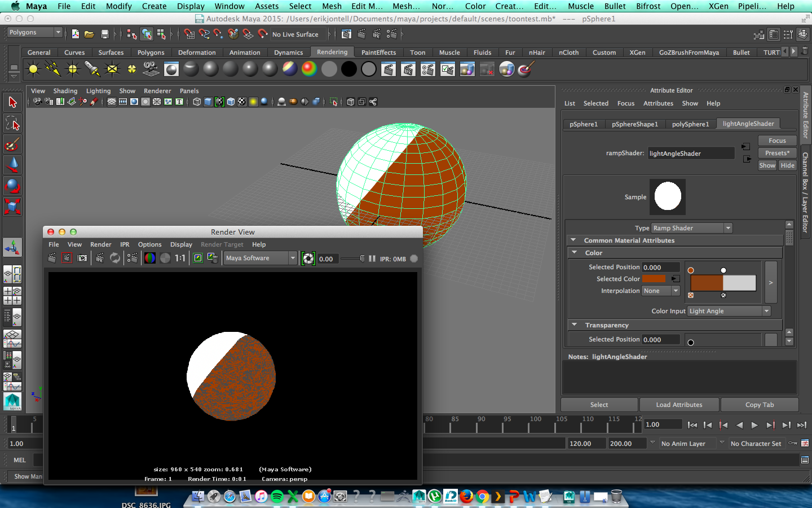
Task: Pause the IPR tuning in Render View
Action: point(372,259)
